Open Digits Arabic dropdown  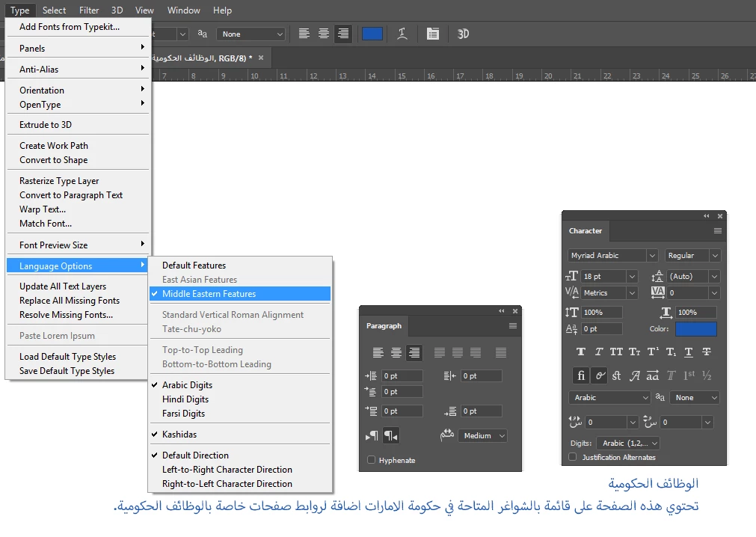628,443
